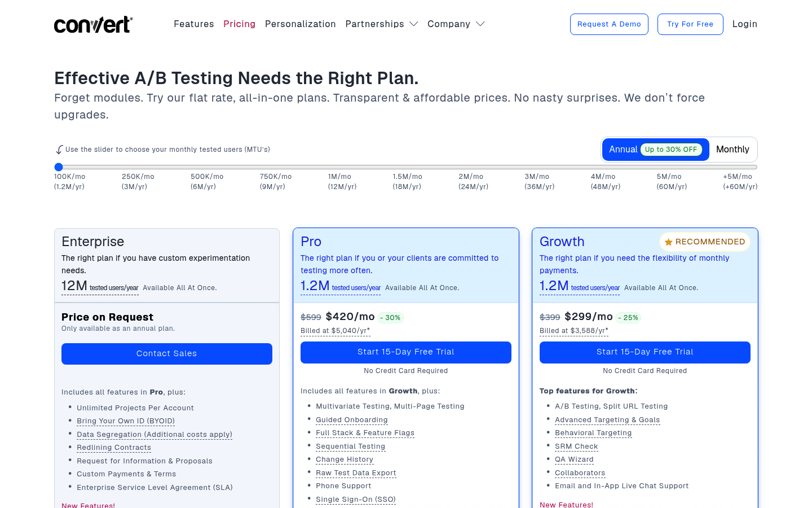Click Request for Information & Proposals item
This screenshot has height=508, width=812.
(x=144, y=461)
